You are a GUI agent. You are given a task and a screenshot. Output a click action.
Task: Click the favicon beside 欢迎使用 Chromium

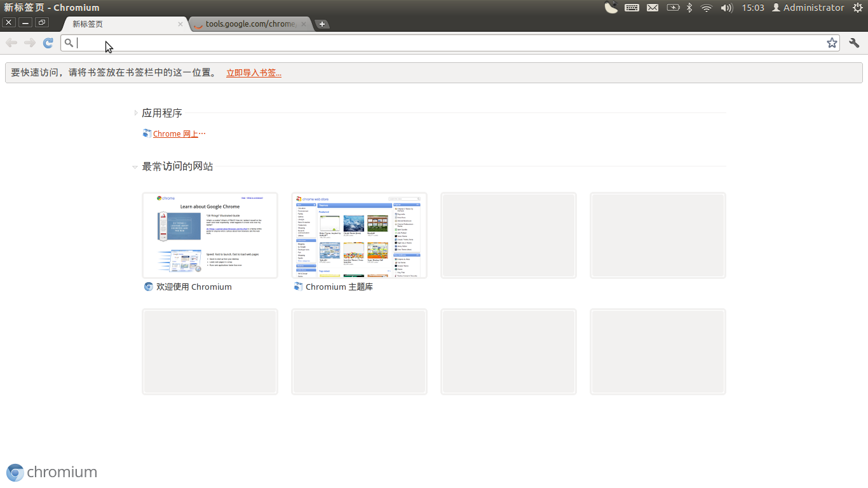click(x=149, y=287)
